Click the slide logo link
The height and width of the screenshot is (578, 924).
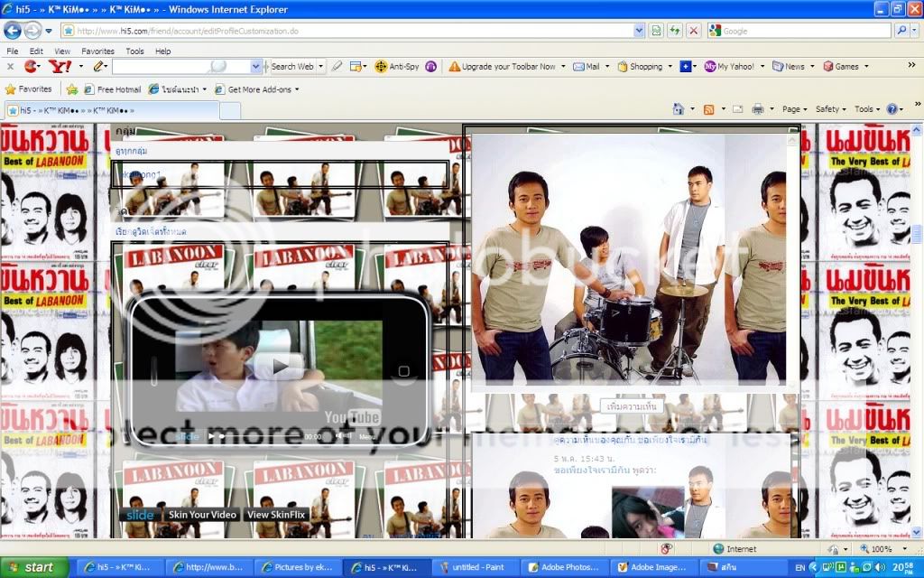tap(140, 515)
